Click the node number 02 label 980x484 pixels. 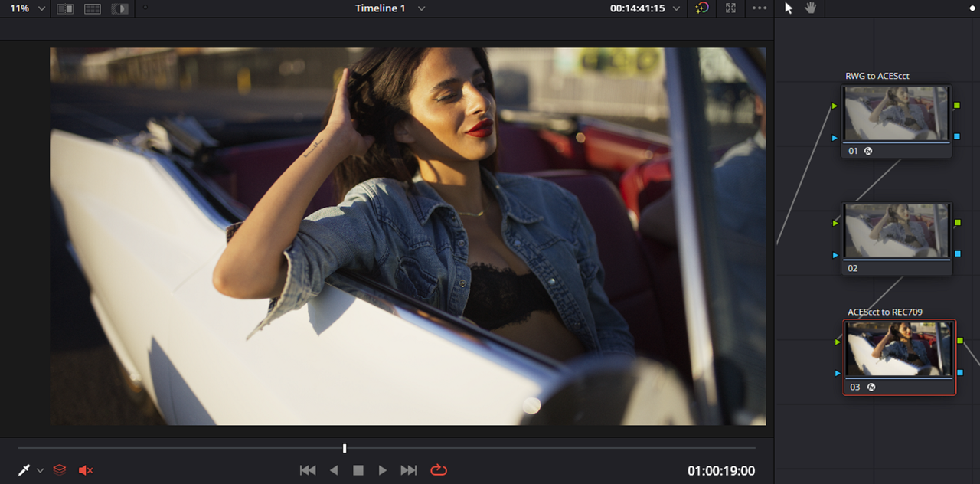point(854,268)
